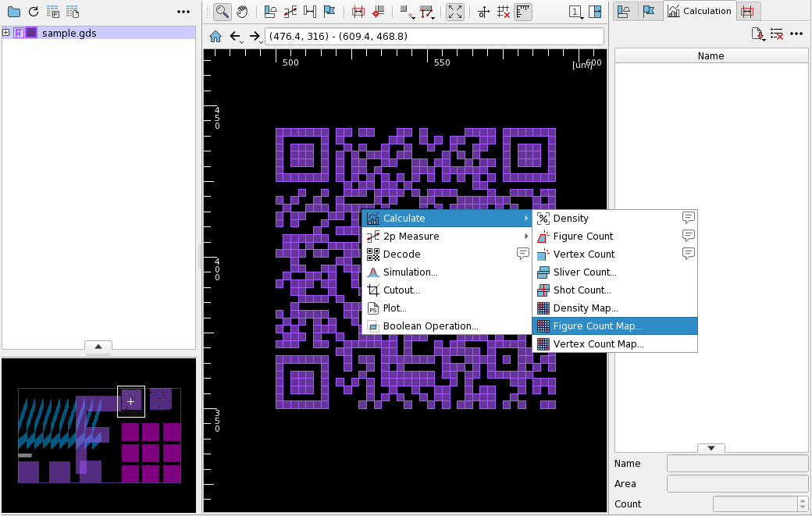Click the comment bubble beside Density
Viewport: 812px width, 516px height.
[688, 218]
